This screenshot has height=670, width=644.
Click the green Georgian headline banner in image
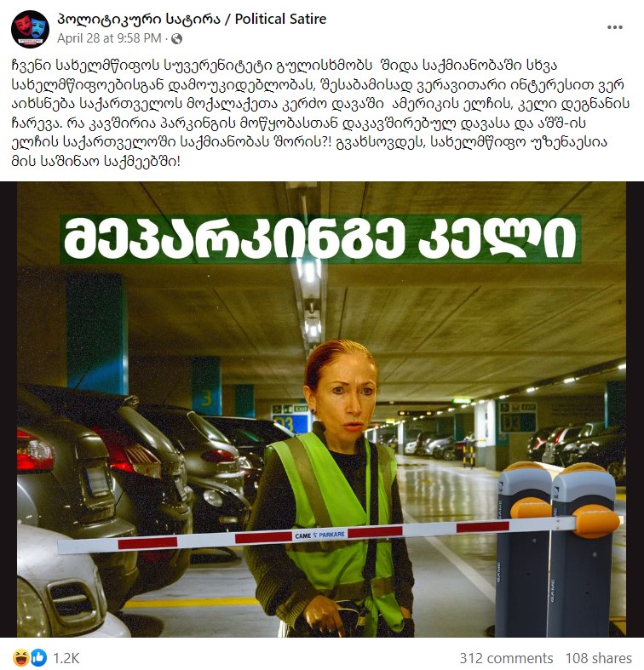(x=320, y=239)
